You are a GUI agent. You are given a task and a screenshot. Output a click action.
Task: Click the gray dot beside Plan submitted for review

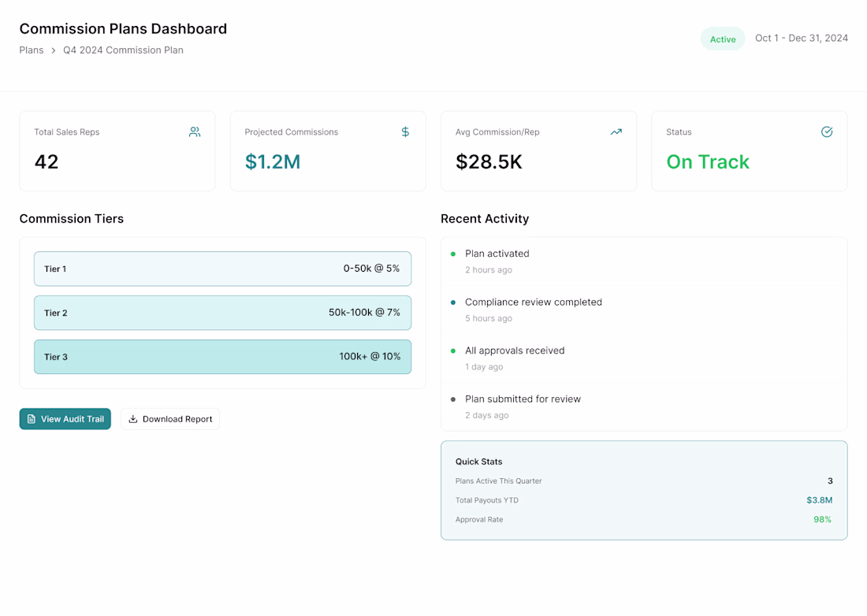pos(453,399)
